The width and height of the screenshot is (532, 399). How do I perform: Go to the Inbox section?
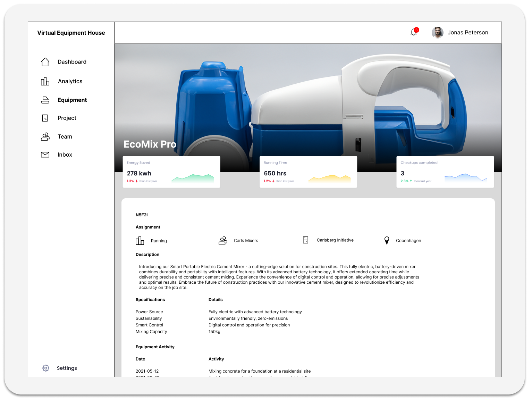65,155
